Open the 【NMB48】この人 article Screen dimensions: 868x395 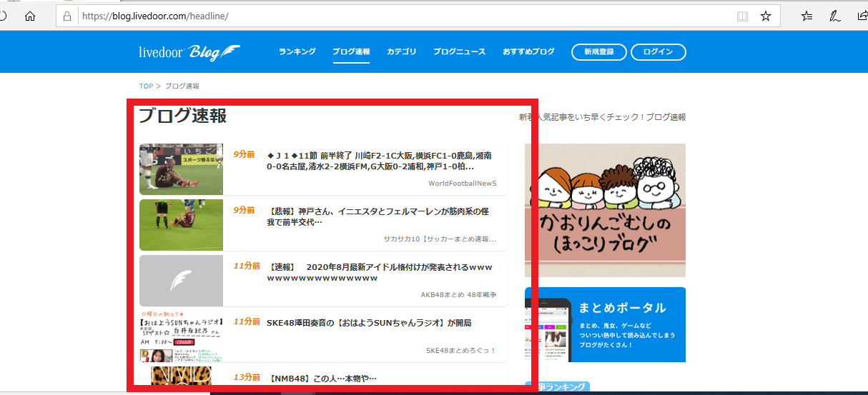322,378
